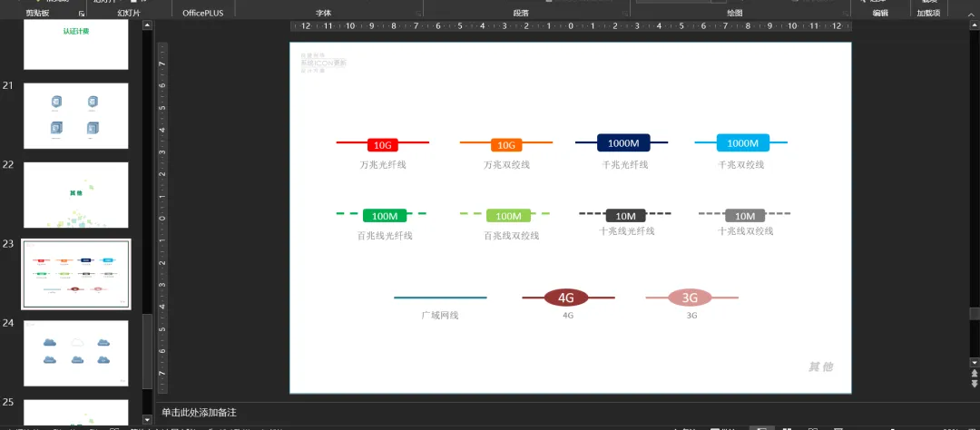Select the 认证计划 slide thumbnail
Image resolution: width=980 pixels, height=430 pixels.
[x=75, y=44]
